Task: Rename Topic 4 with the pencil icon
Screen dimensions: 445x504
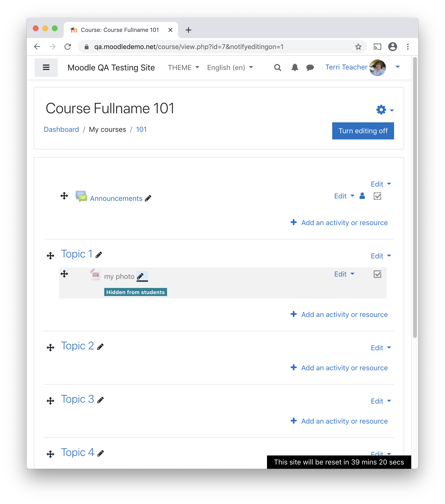Action: click(101, 453)
